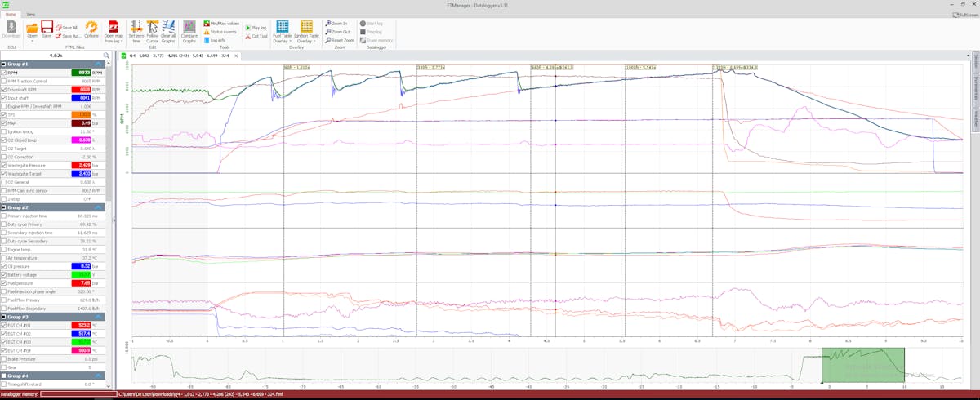
Task: Toggle the Battery voltage checkbox
Action: coord(3,274)
